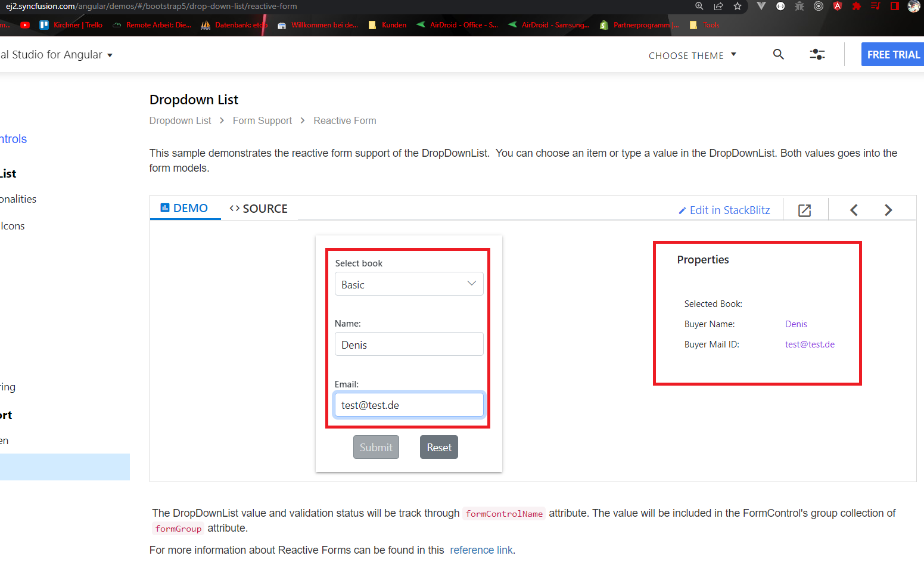Go to previous sample arrow
The image size is (924, 568).
tap(854, 210)
